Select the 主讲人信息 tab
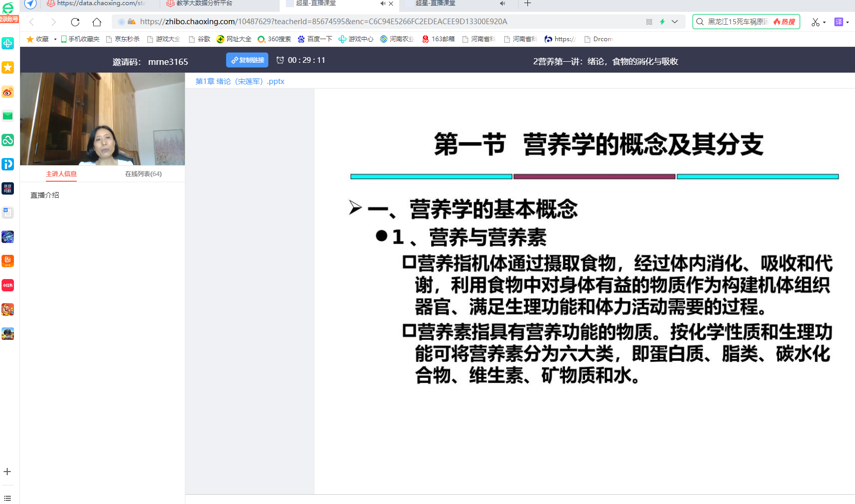 (x=61, y=174)
